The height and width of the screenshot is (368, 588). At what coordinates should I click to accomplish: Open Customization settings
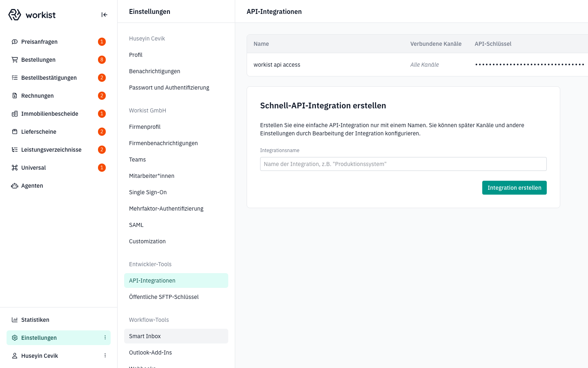pos(176,241)
